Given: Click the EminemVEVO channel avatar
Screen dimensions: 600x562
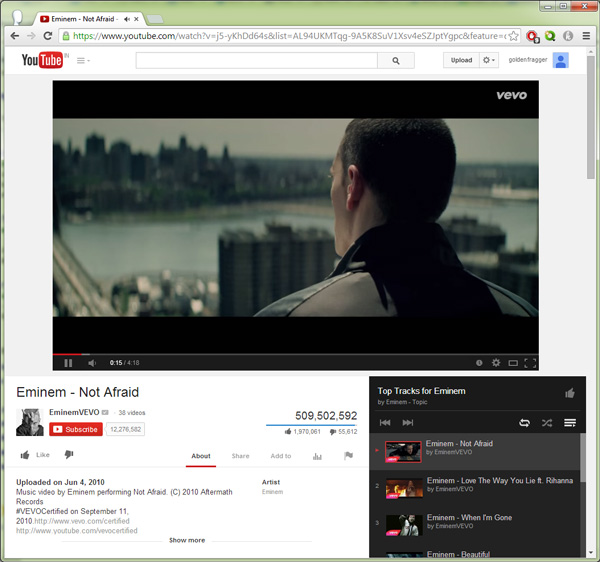Looking at the screenshot, I should (x=30, y=422).
